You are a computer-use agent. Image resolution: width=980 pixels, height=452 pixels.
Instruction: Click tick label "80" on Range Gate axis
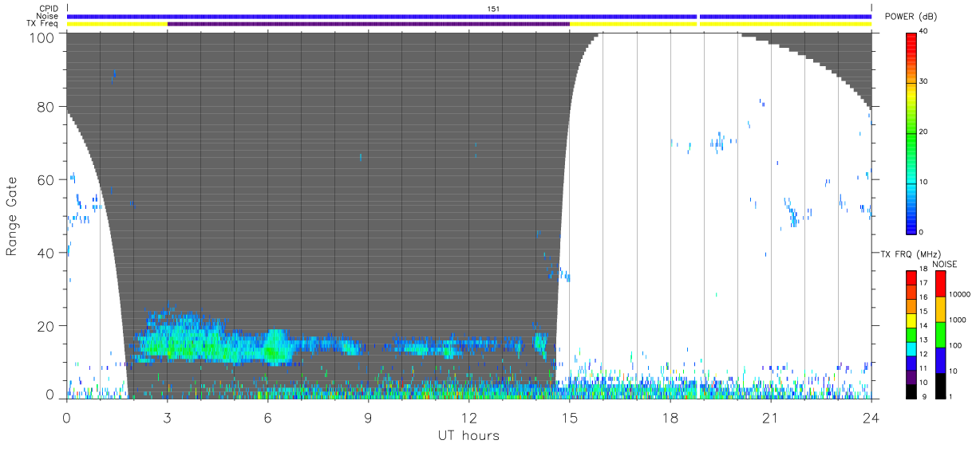(46, 107)
